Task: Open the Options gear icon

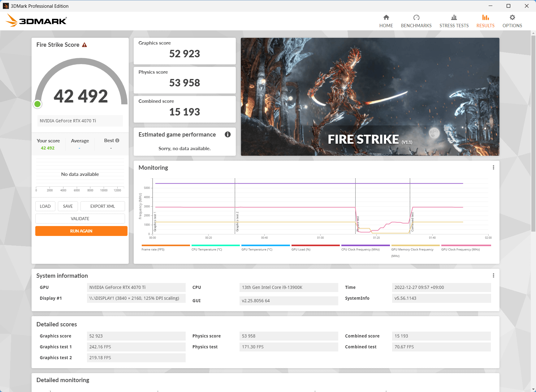Action: (512, 17)
